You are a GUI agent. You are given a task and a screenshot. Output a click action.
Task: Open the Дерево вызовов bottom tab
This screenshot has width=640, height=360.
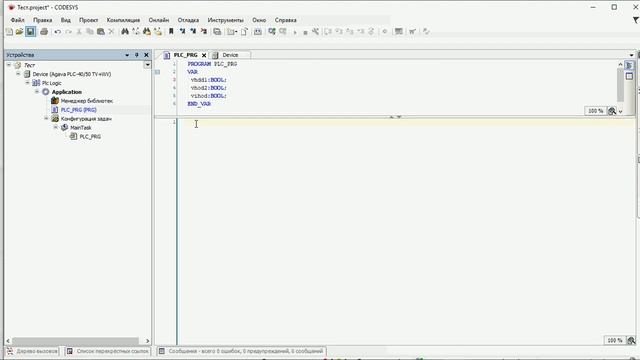pos(32,351)
